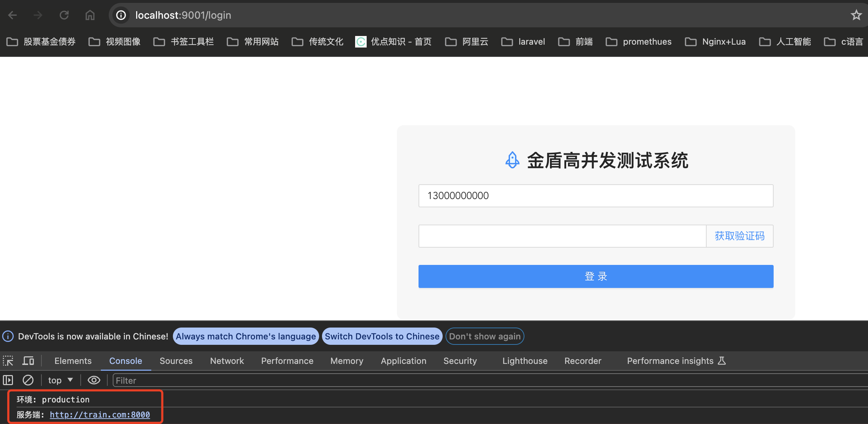Bookmark this page with the star icon
Screen dimensions: 868x424
coord(856,15)
